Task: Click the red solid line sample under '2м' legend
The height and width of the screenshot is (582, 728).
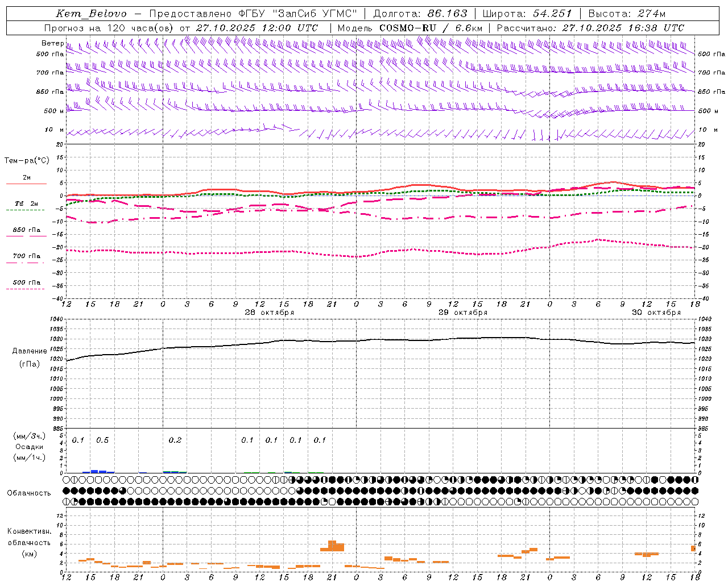Action: click(26, 184)
